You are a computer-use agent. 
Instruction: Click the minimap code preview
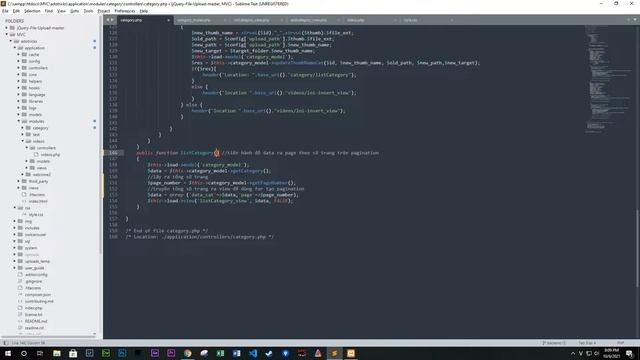click(608, 80)
